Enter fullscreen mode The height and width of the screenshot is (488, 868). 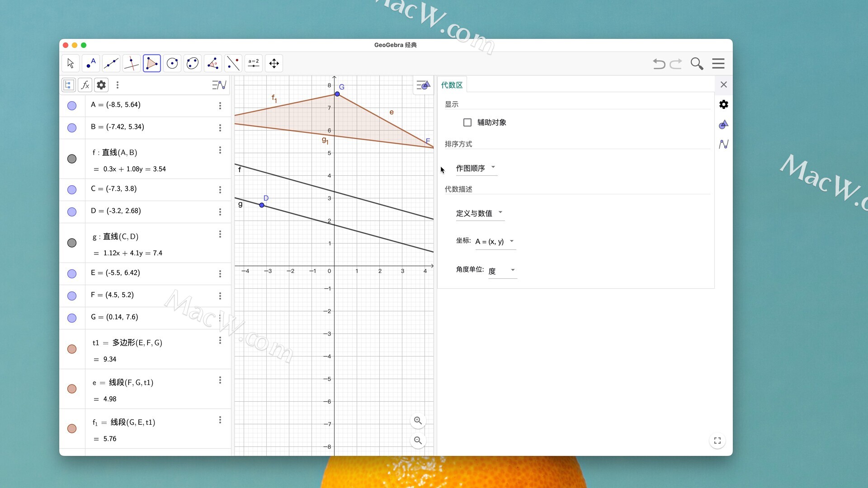tap(717, 441)
